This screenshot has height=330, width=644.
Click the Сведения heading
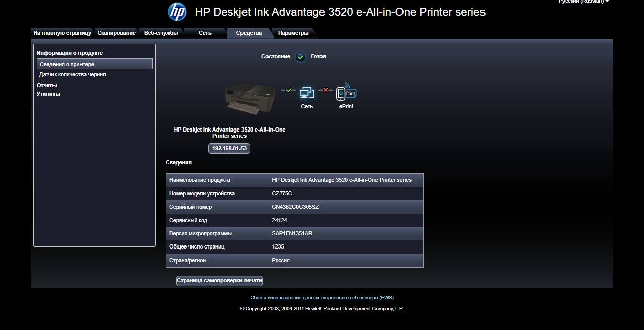coord(179,162)
